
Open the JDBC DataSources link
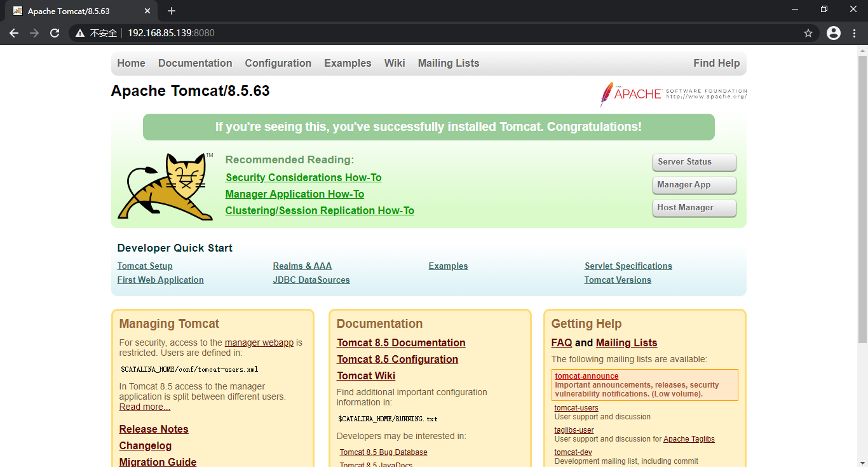click(x=311, y=280)
